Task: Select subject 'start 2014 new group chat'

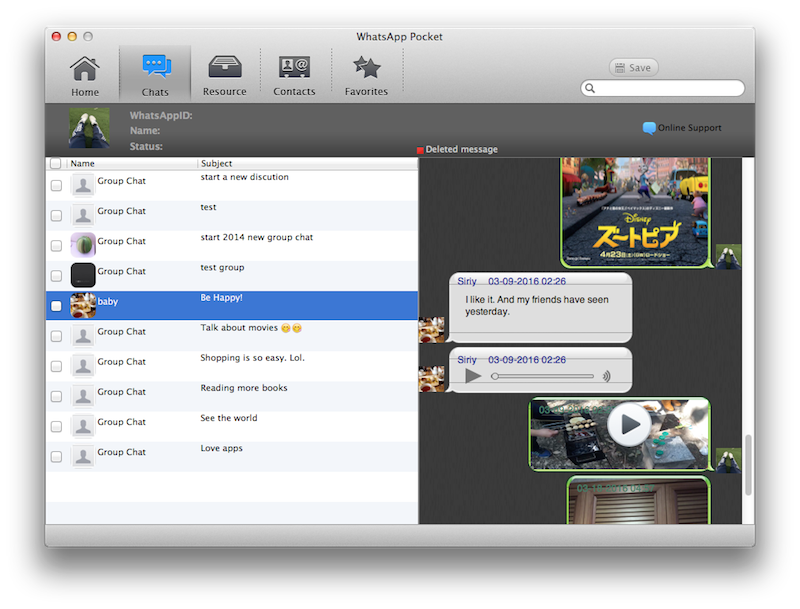Action: coord(257,237)
